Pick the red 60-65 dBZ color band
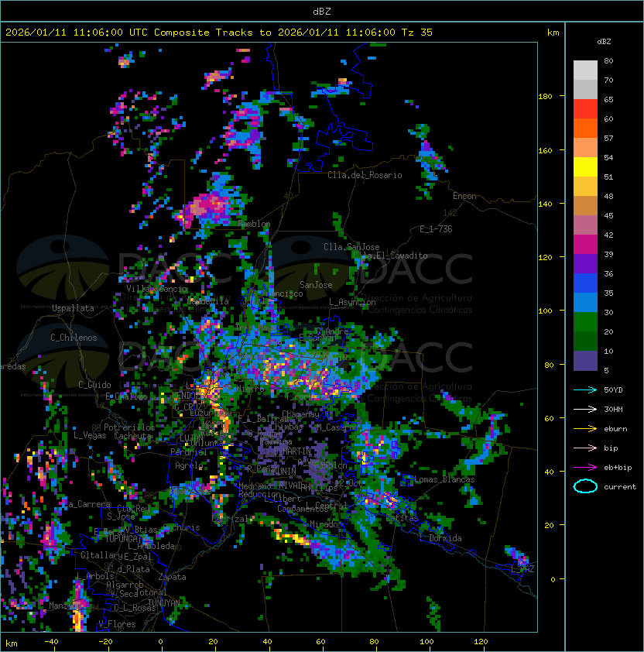644x652 pixels. coord(585,109)
